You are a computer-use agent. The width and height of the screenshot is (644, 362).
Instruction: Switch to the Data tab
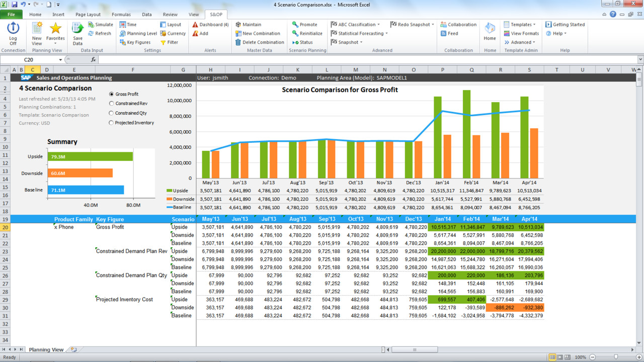pos(146,15)
